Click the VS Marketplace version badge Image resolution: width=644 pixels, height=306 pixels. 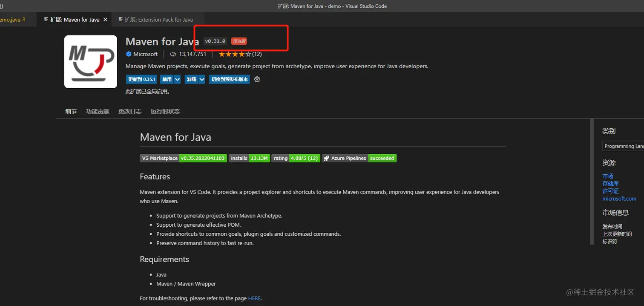pos(183,158)
